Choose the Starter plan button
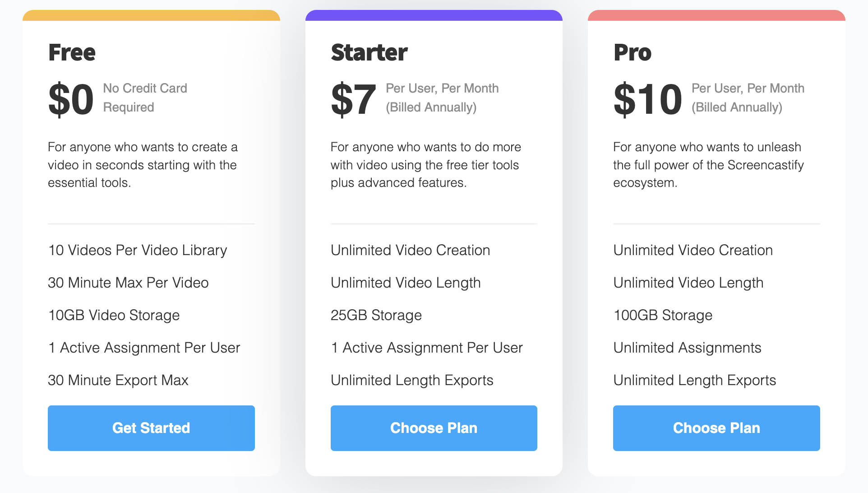 click(x=434, y=428)
